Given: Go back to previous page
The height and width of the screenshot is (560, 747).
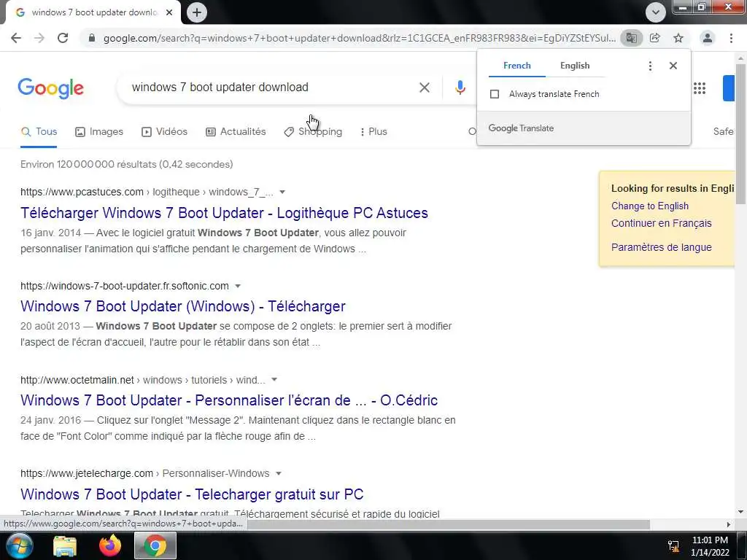Looking at the screenshot, I should click(16, 38).
